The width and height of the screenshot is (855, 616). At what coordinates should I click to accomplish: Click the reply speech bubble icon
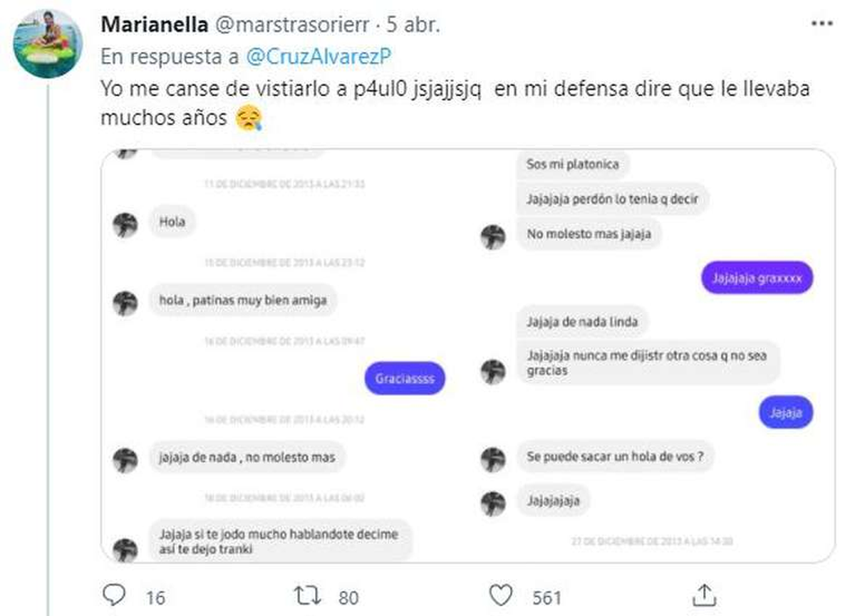click(x=114, y=594)
